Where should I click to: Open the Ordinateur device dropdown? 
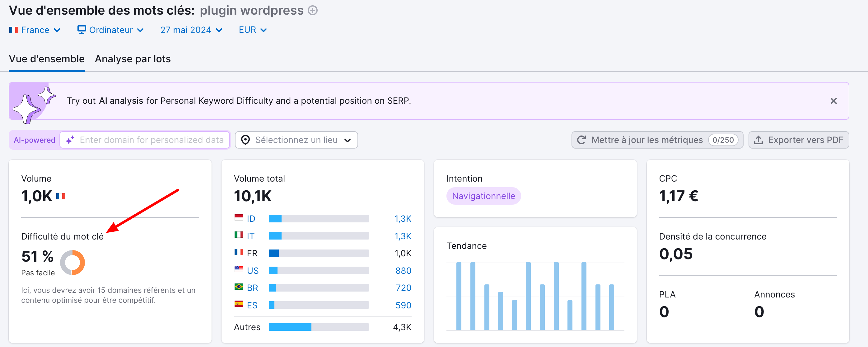pyautogui.click(x=110, y=30)
